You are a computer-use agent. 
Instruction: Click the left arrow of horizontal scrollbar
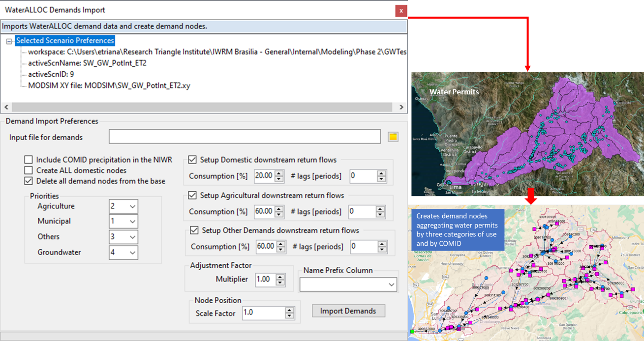(5, 107)
